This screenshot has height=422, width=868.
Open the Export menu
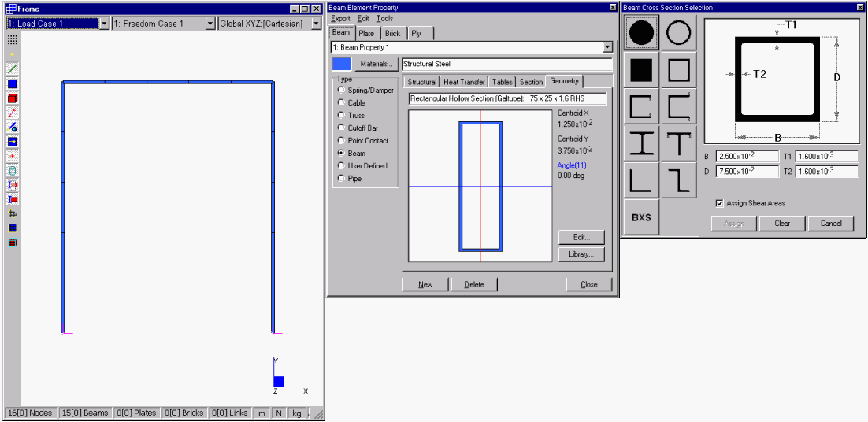(x=340, y=18)
